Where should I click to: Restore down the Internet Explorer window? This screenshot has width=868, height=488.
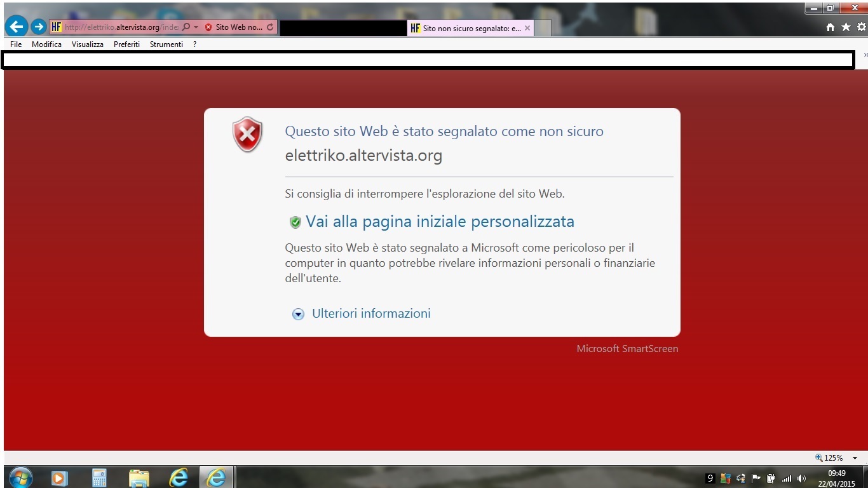tap(831, 8)
